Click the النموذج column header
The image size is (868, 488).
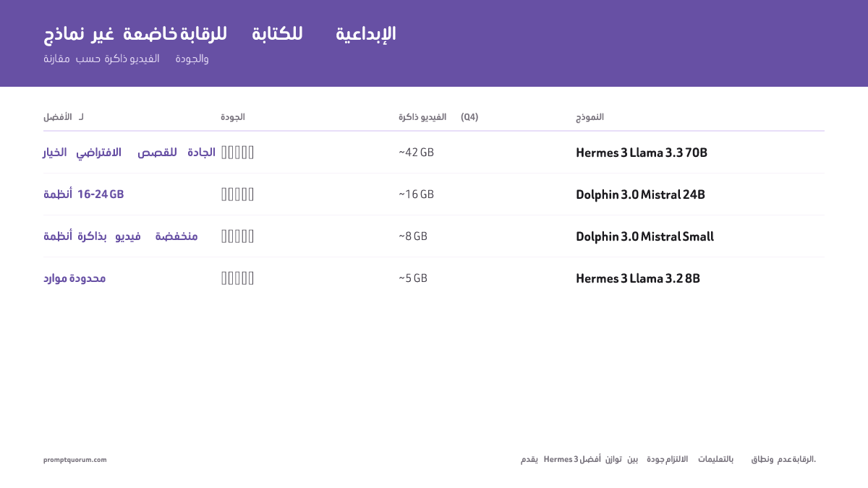click(590, 116)
